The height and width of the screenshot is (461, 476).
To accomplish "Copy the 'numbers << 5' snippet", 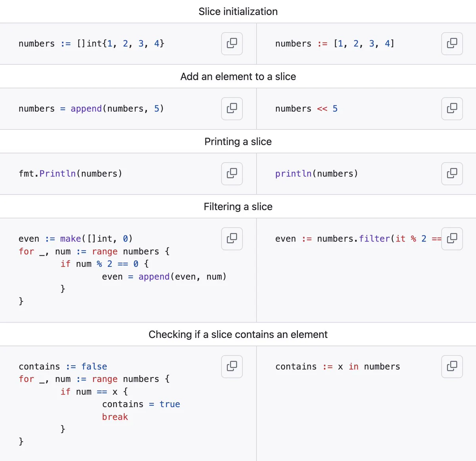I will 452,108.
